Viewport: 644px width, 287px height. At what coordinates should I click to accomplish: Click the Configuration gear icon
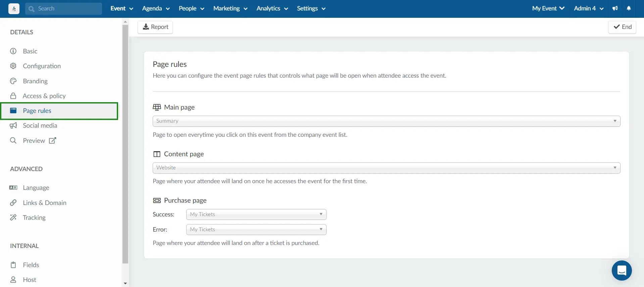point(13,66)
